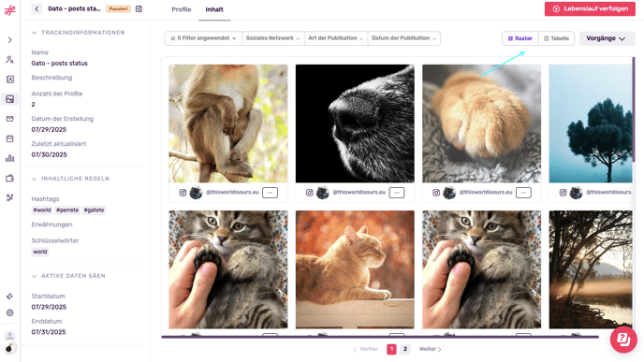Click the #gatete hashtag tag
This screenshot has width=644, height=362.
94,210
